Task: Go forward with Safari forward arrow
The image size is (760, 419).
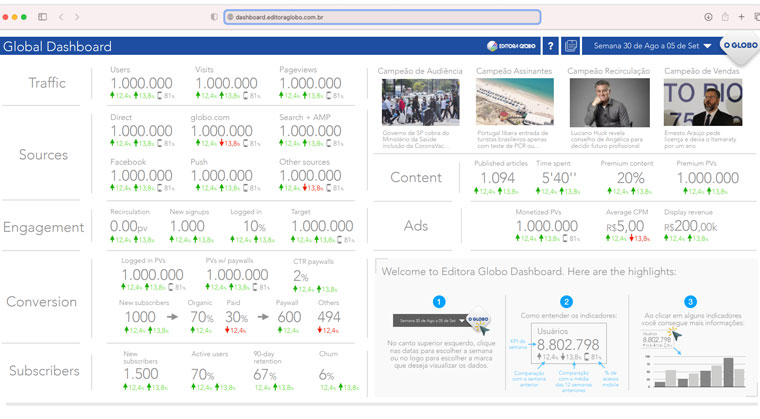Action: tap(77, 17)
